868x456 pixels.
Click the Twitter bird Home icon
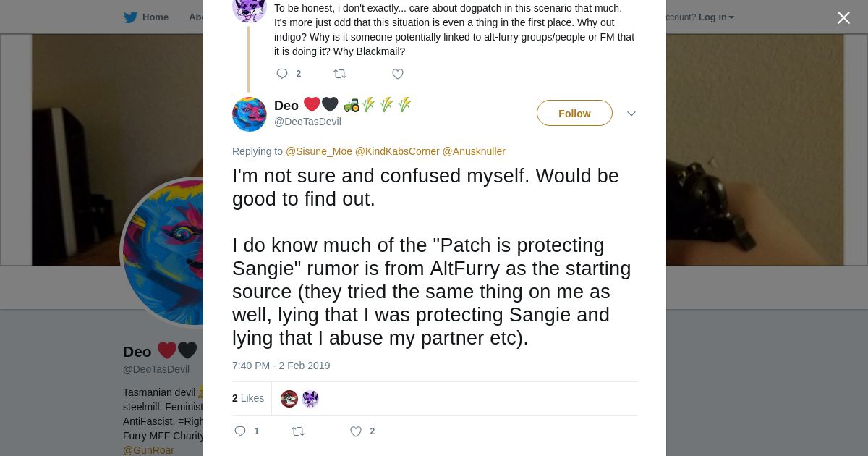[x=130, y=17]
